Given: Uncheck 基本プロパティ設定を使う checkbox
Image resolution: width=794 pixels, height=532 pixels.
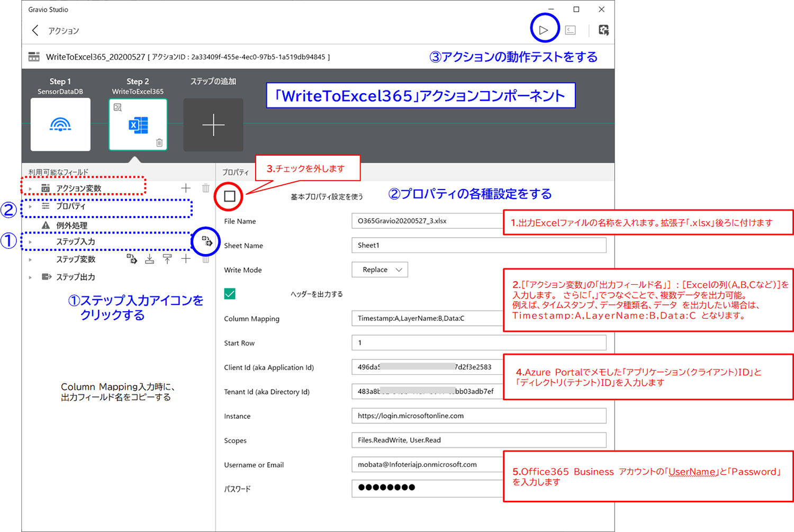Looking at the screenshot, I should (x=230, y=196).
